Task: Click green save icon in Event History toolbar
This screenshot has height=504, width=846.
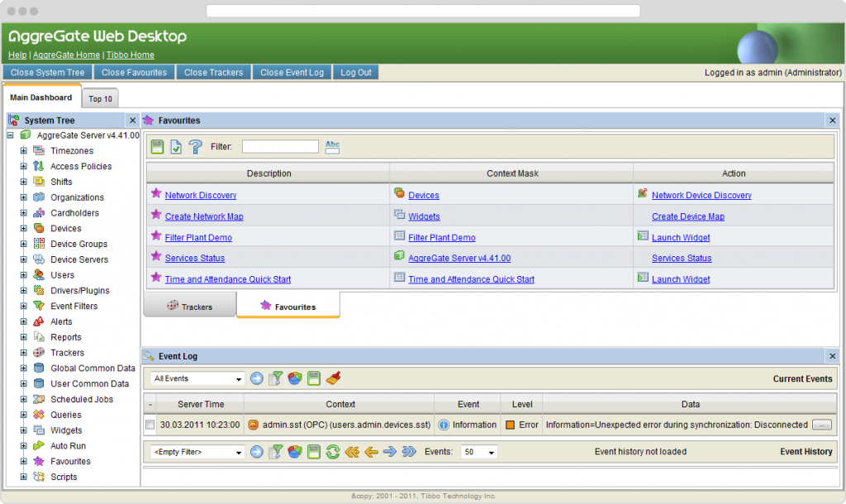Action: [x=314, y=452]
